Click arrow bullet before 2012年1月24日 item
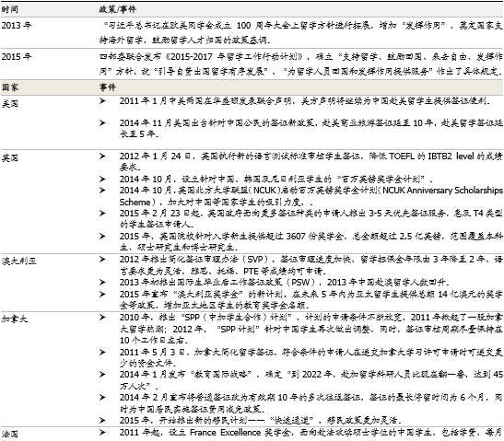504x441 pixels. pos(102,157)
